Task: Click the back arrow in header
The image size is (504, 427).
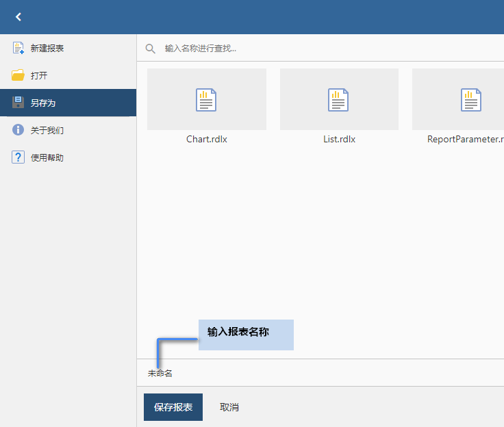Action: [18, 17]
